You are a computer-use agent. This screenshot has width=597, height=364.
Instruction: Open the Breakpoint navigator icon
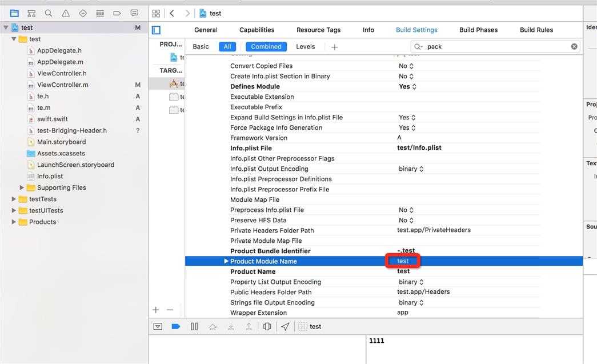(x=117, y=13)
